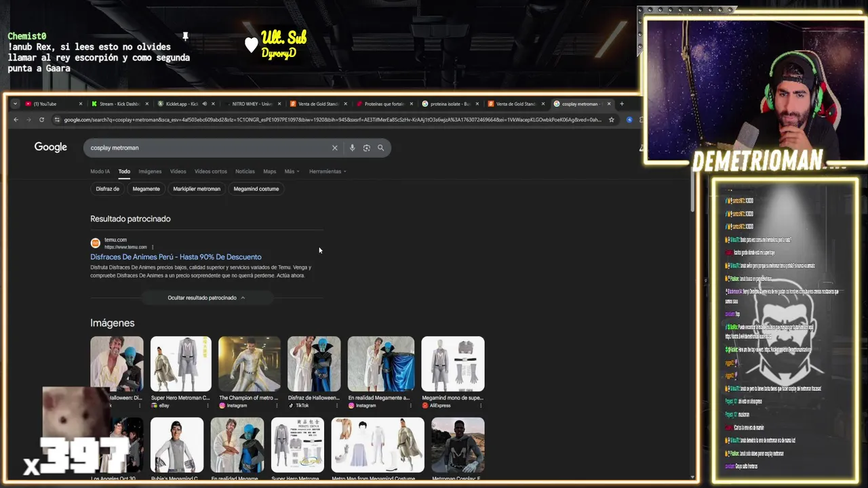Collapse the Ocultar resultado patrocinado section
Image resolution: width=868 pixels, height=488 pixels.
[206, 298]
